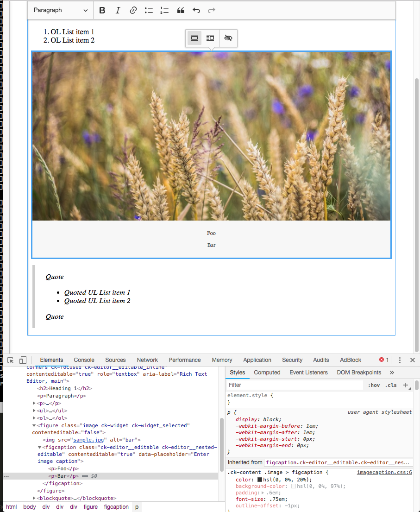Select side image style
Viewport: 420px width, 512px height.
tap(210, 38)
